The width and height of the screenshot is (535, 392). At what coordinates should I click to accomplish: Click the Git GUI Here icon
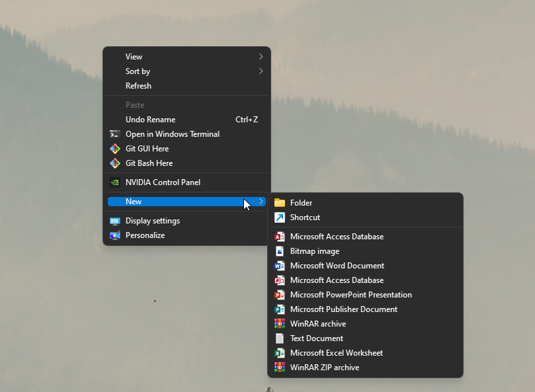tap(115, 149)
